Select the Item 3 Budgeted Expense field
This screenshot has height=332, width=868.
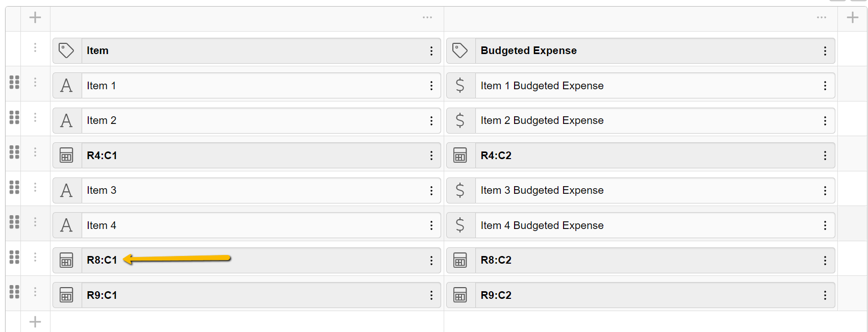648,191
